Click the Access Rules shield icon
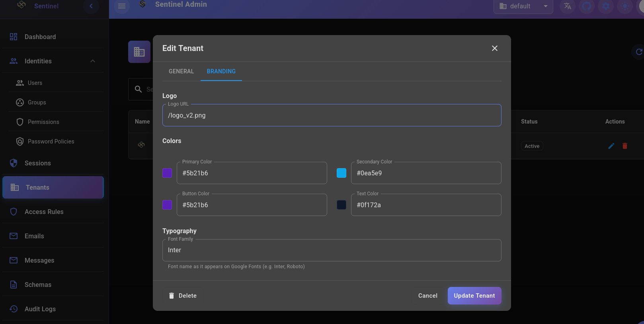 coord(14,212)
